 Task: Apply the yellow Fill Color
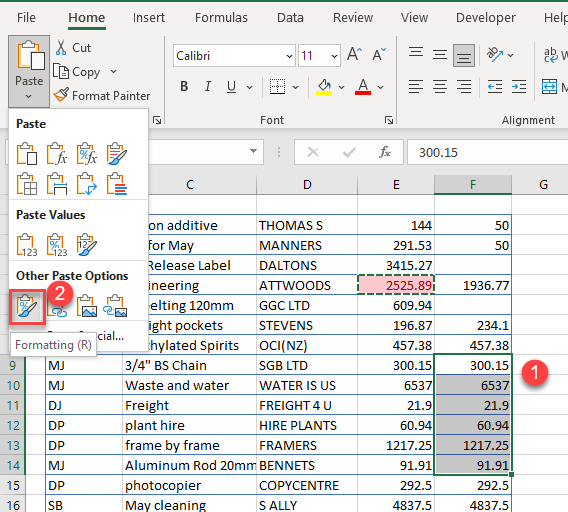click(x=324, y=87)
